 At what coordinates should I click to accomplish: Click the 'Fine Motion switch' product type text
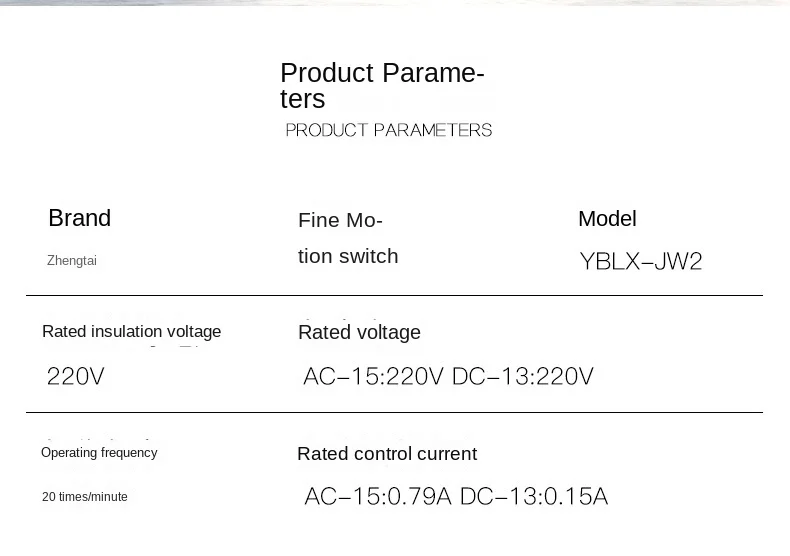(x=348, y=238)
